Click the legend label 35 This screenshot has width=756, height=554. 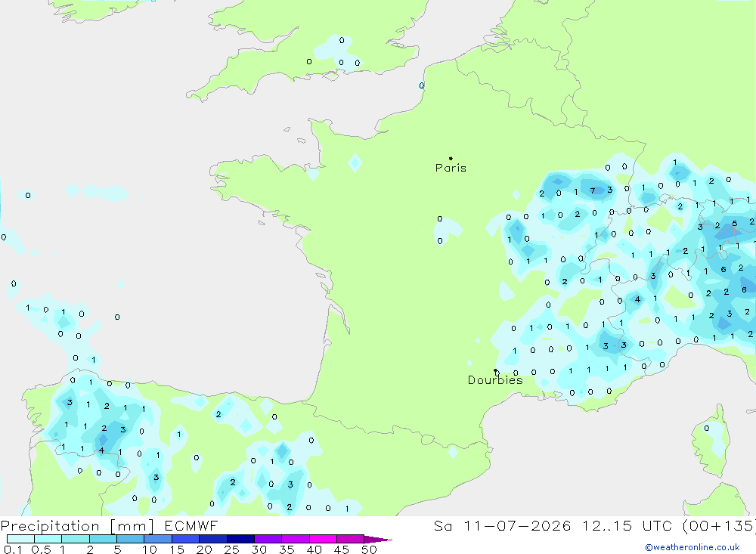pyautogui.click(x=287, y=549)
